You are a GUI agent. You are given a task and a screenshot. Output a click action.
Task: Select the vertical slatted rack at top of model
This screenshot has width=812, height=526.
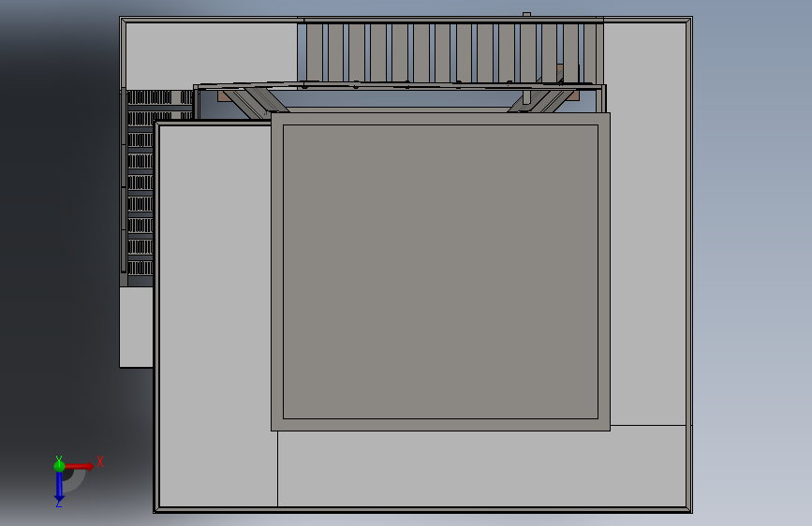pyautogui.click(x=450, y=51)
